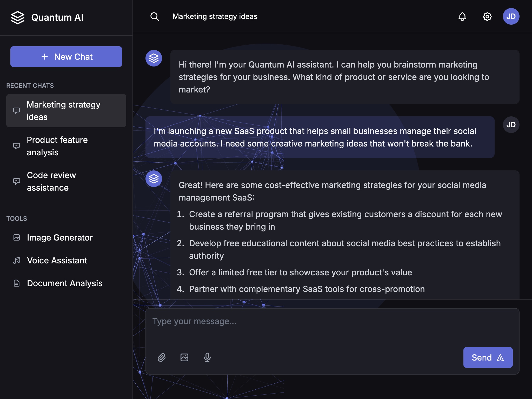This screenshot has width=532, height=399.
Task: Click the paperclip attachment icon
Action: coord(162,357)
